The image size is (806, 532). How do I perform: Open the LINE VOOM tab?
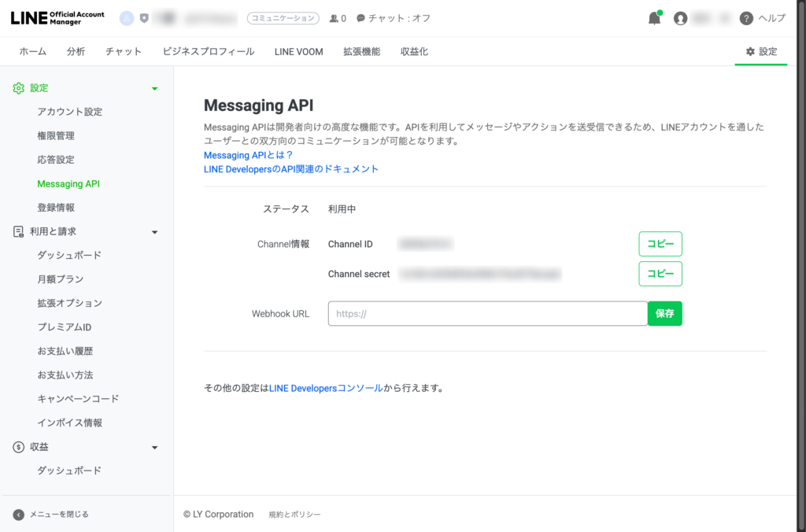pyautogui.click(x=298, y=52)
